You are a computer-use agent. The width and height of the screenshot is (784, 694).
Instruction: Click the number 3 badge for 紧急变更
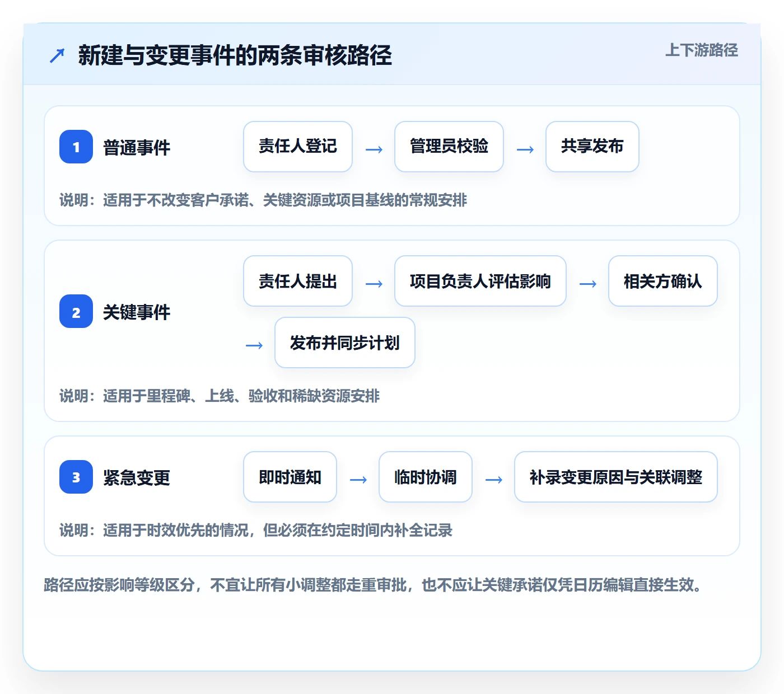pos(76,477)
